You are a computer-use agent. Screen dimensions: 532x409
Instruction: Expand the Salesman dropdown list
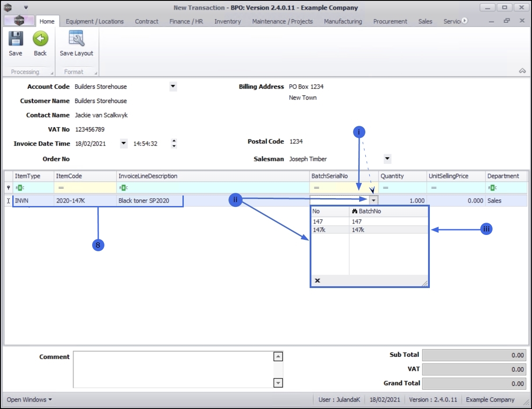(x=387, y=159)
